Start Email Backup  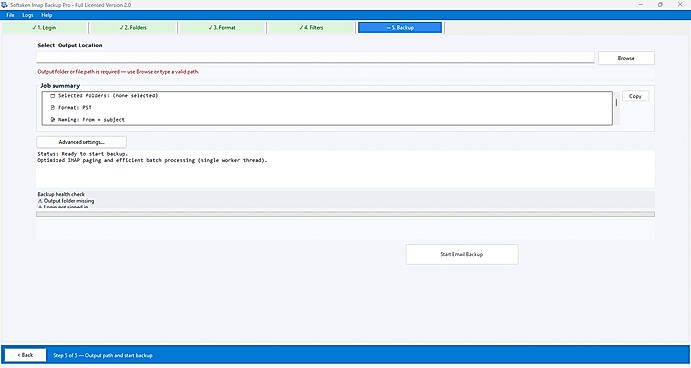pos(462,254)
